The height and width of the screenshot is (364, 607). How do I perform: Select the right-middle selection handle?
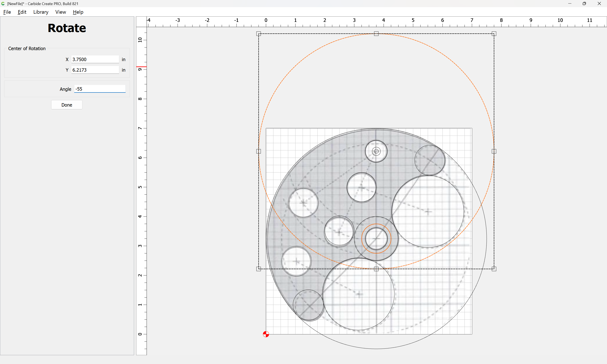pos(494,151)
